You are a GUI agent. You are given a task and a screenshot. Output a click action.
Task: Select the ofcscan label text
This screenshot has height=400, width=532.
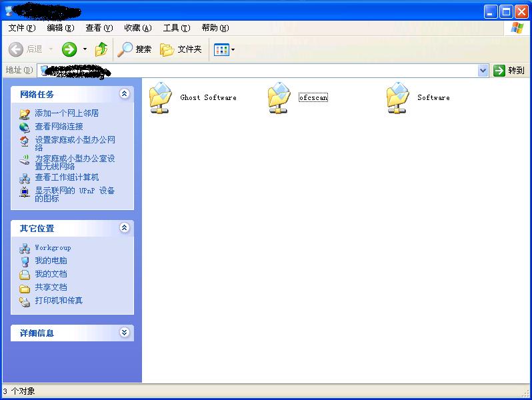313,98
